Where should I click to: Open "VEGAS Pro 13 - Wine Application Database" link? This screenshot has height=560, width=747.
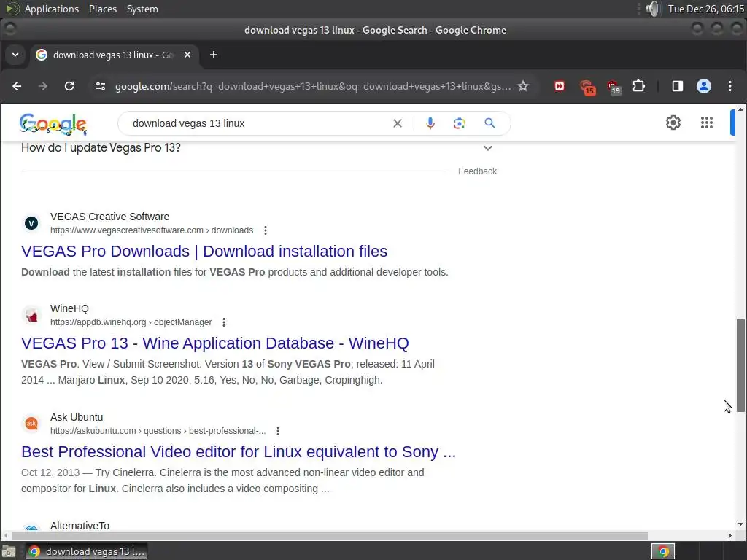point(215,343)
